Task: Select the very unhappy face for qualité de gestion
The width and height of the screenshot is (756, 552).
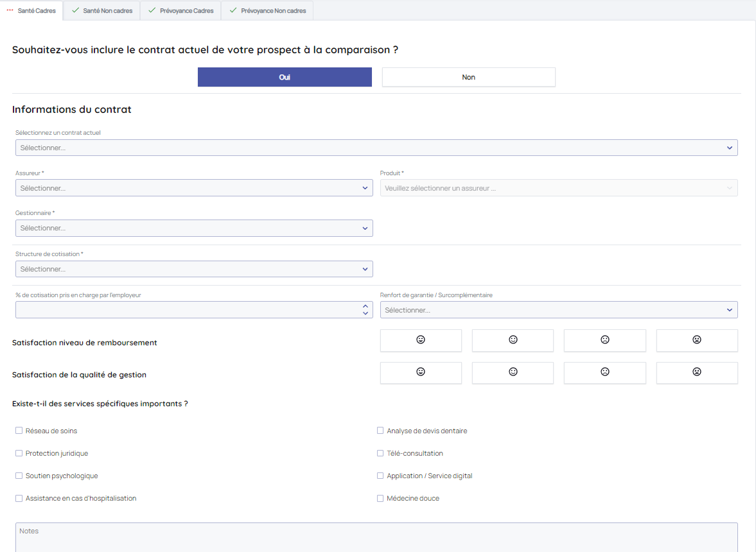Action: 697,372
